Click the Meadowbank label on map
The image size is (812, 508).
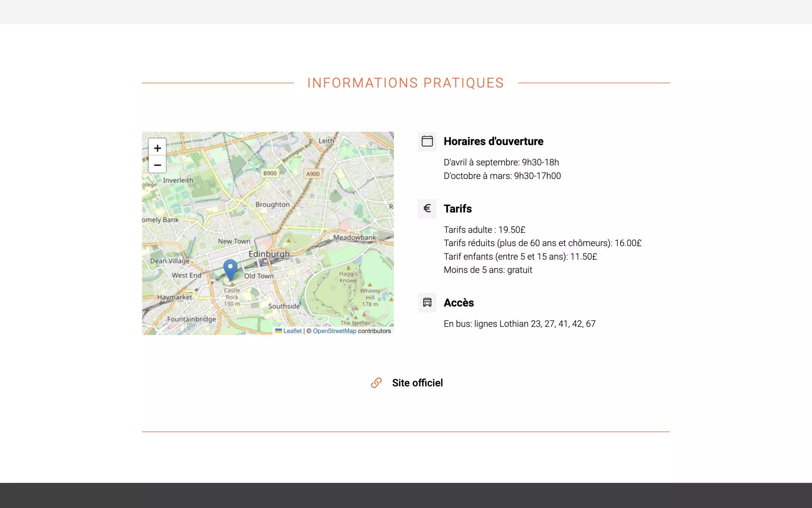coord(354,237)
